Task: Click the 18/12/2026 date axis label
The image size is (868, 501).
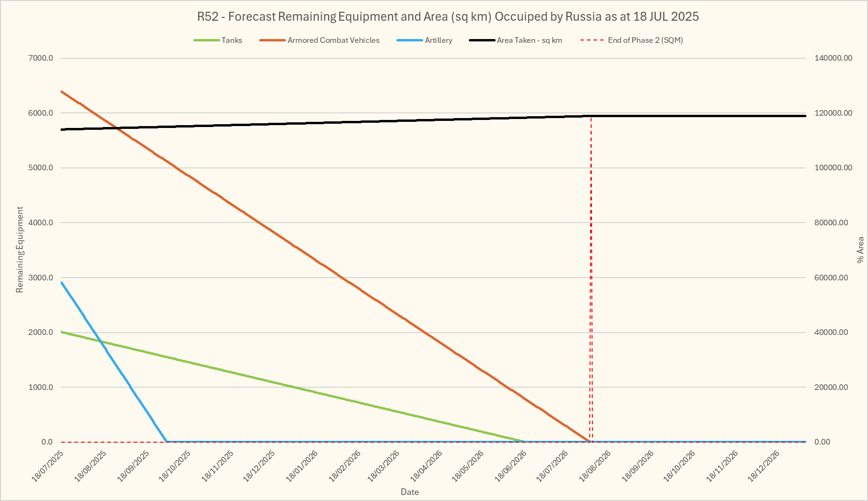Action: coord(765,466)
